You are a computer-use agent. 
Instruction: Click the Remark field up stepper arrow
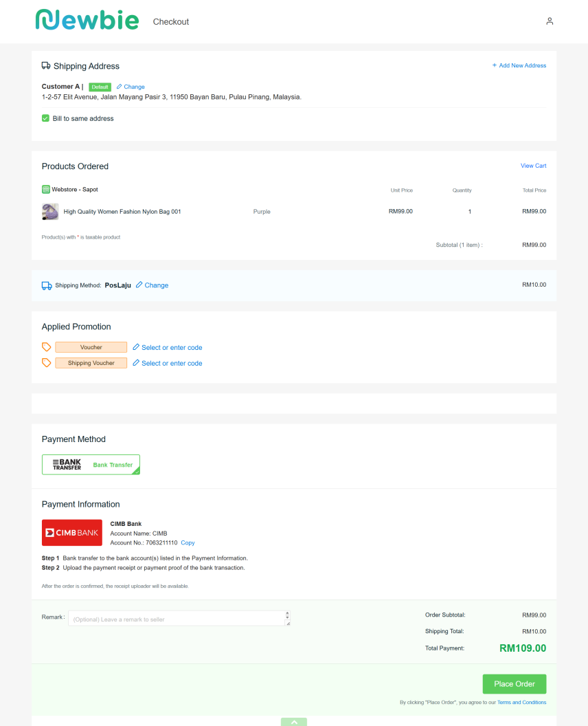pos(287,613)
